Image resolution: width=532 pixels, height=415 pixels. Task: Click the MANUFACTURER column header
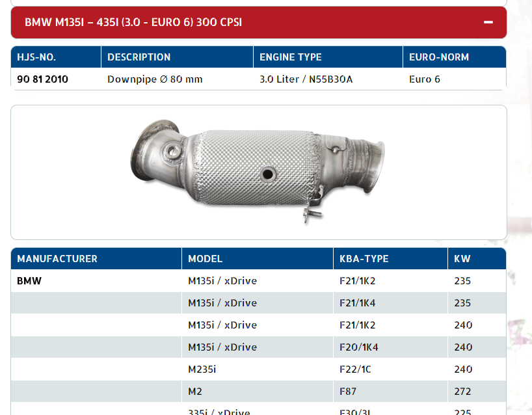click(96, 259)
